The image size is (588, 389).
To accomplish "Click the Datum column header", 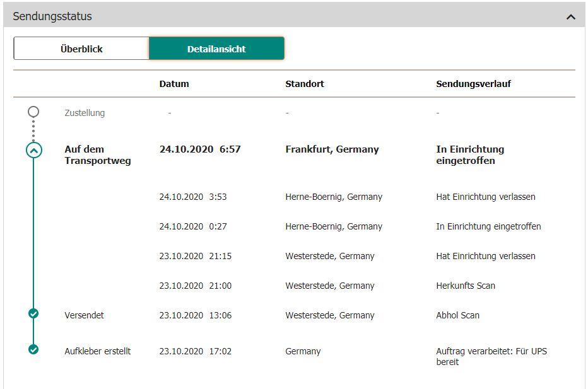I will tap(174, 84).
